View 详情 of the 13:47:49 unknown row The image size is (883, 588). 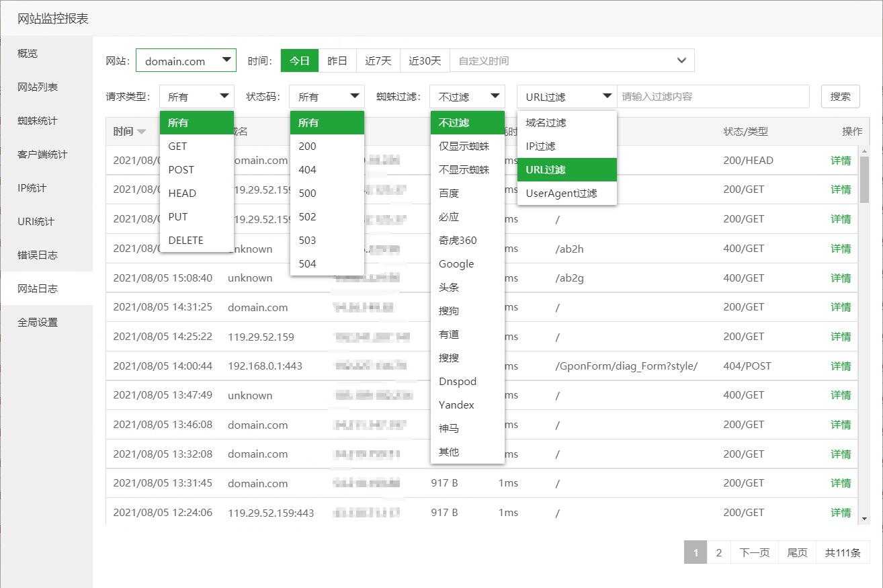pos(841,395)
